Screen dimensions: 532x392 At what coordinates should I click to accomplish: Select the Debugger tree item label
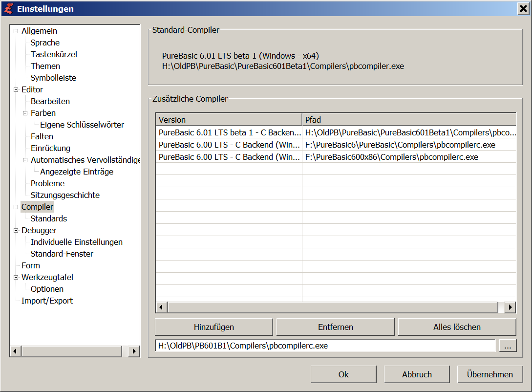click(x=39, y=230)
